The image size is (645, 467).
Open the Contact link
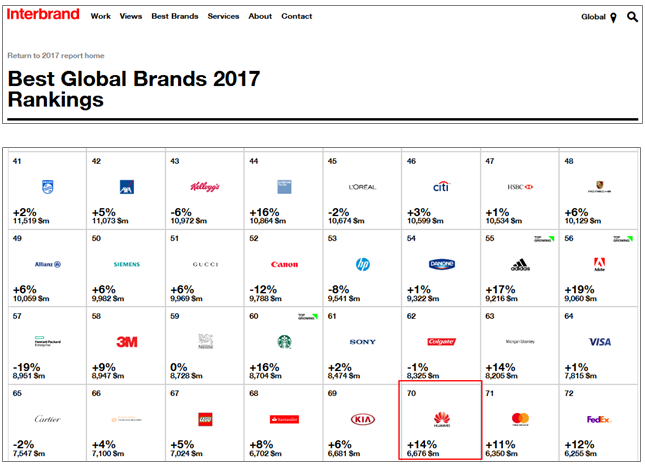click(296, 17)
